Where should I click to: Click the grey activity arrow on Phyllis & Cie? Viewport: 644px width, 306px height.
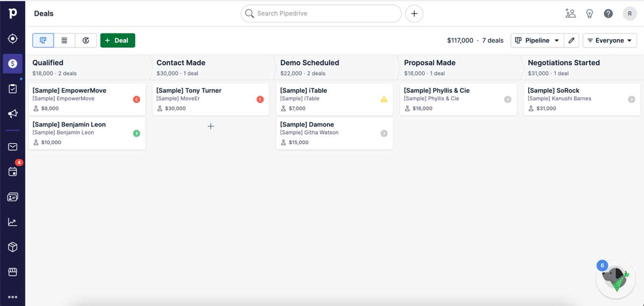508,99
